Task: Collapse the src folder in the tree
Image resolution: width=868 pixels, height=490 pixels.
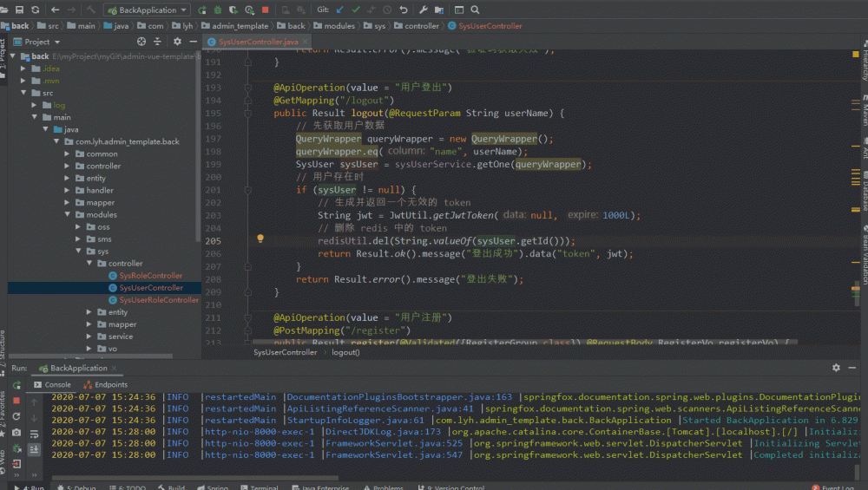Action: [23, 93]
